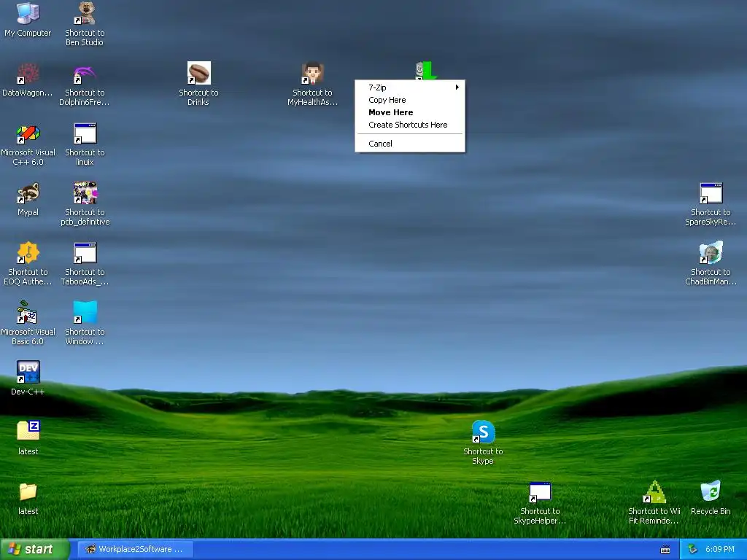The image size is (747, 560).
Task: Select the Shortcut to Wii Fit Reminde icon
Action: [x=654, y=492]
